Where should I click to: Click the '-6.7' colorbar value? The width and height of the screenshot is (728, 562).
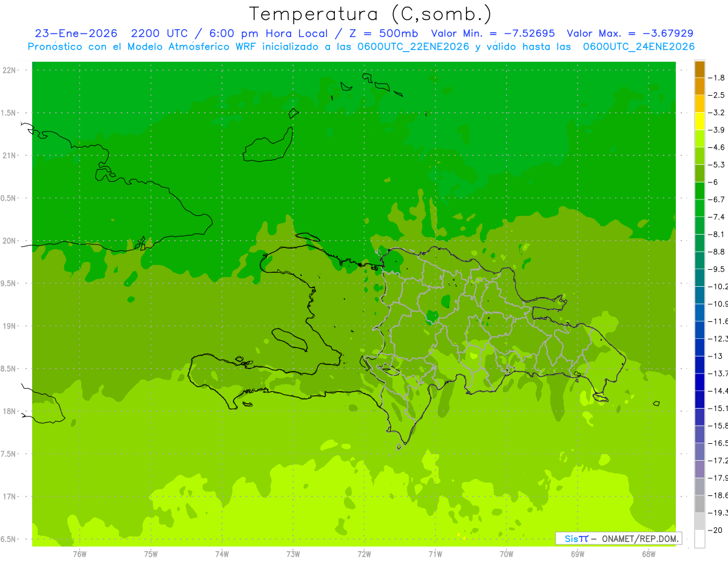(x=716, y=199)
